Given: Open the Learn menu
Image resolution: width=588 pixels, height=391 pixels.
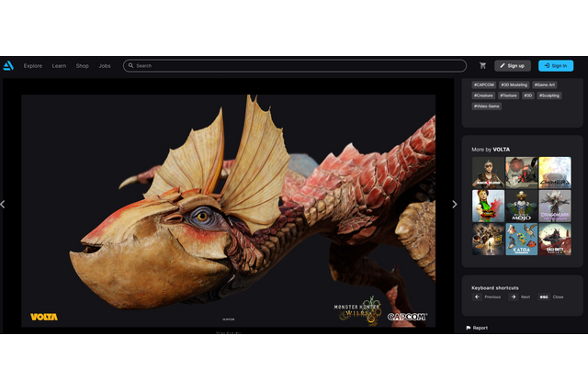Looking at the screenshot, I should pos(59,65).
